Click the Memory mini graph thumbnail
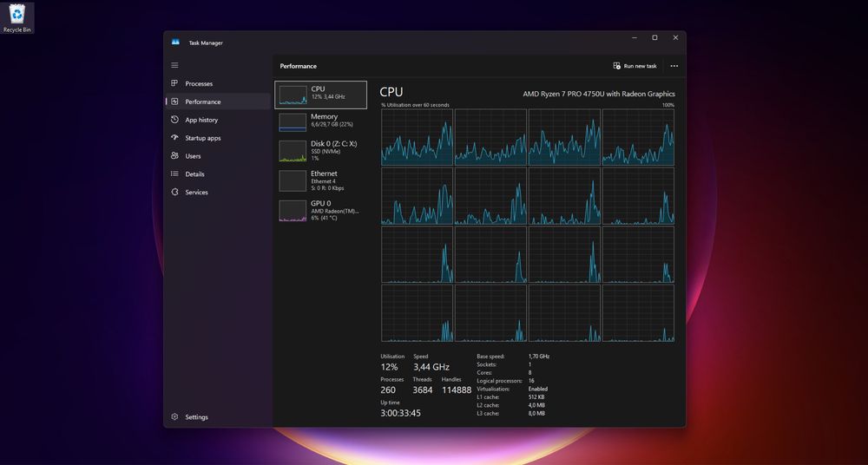Screen dimensions: 868x465 (293, 122)
